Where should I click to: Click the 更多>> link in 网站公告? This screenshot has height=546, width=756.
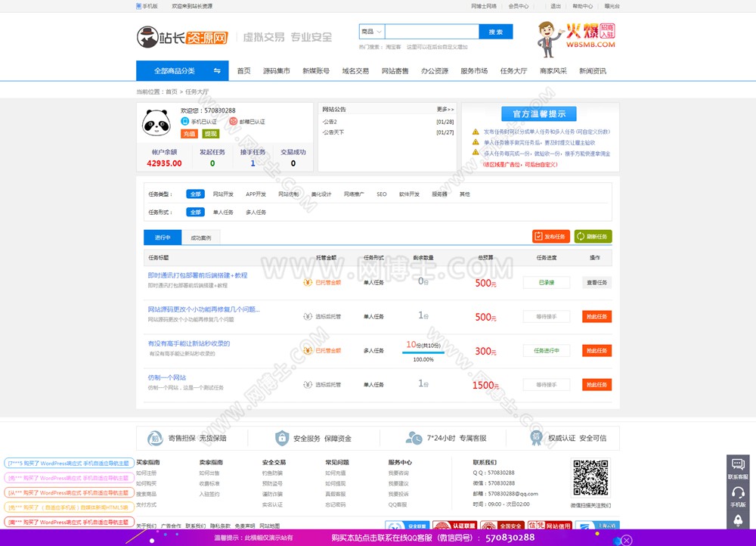pos(445,110)
